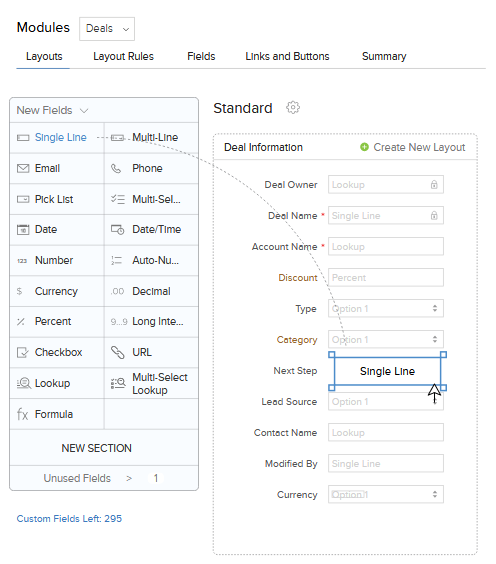
Task: Open the Standard layout settings gear
Action: [x=293, y=108]
